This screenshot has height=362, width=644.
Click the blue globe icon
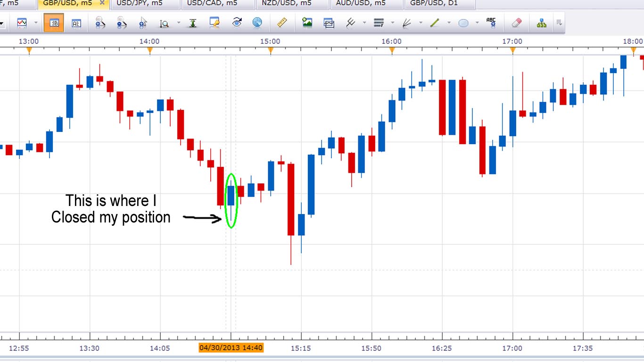(257, 23)
